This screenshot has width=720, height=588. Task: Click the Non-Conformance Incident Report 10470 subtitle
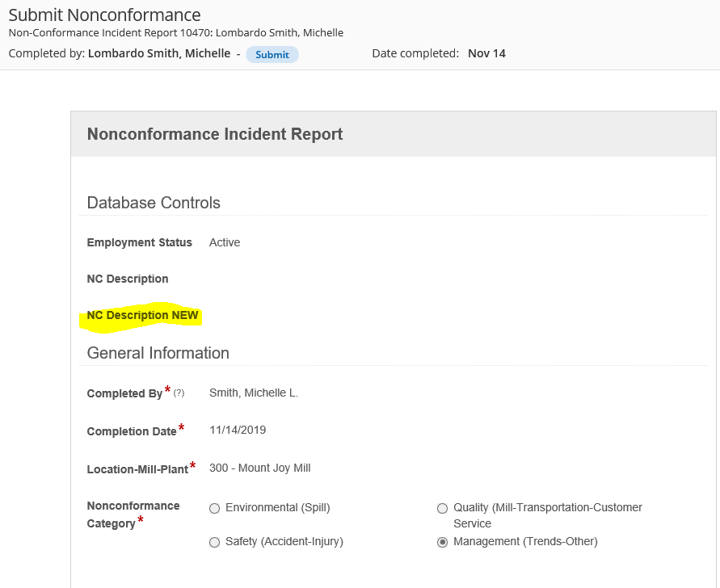[x=175, y=33]
